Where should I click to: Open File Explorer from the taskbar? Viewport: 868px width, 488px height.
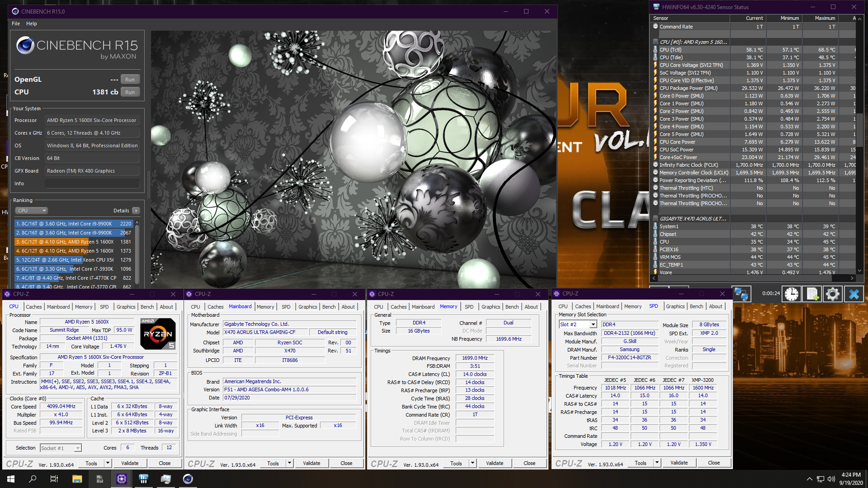coord(77,479)
